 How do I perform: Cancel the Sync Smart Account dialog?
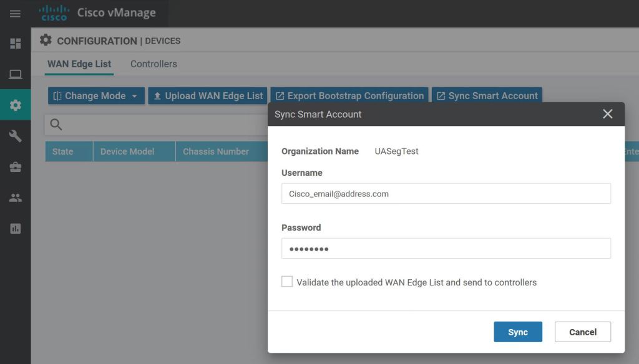pyautogui.click(x=582, y=332)
